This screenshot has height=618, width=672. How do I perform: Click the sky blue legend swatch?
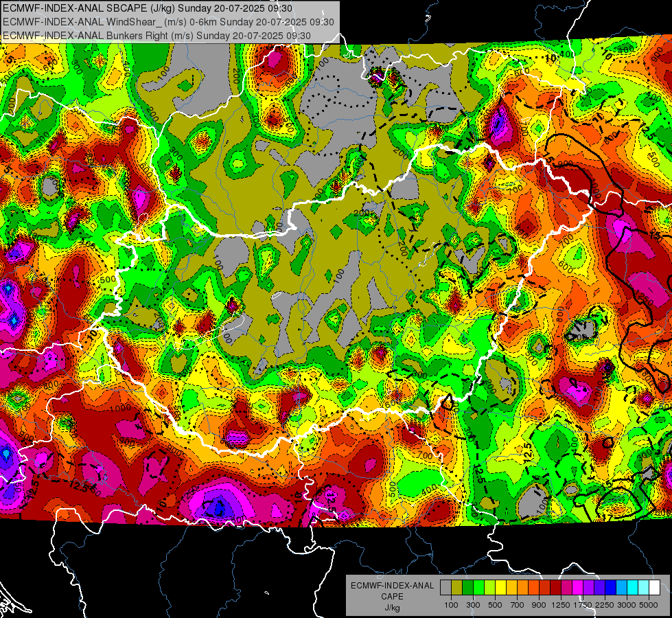[621, 588]
